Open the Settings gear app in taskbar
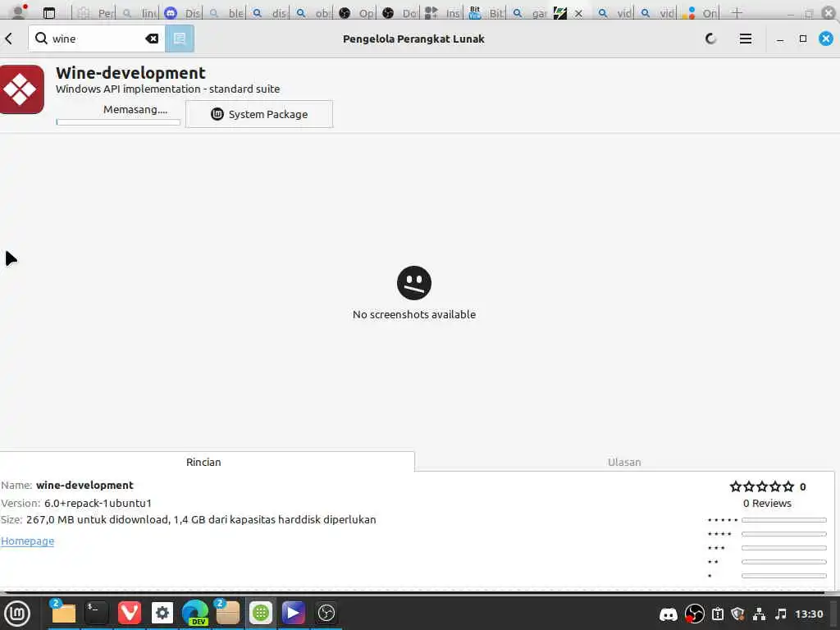The width and height of the screenshot is (840, 630). click(x=162, y=614)
